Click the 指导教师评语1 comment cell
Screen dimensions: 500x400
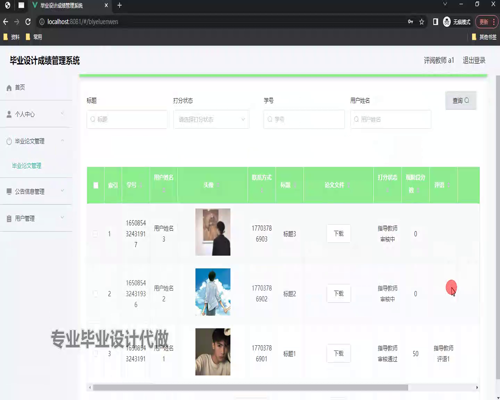point(443,353)
